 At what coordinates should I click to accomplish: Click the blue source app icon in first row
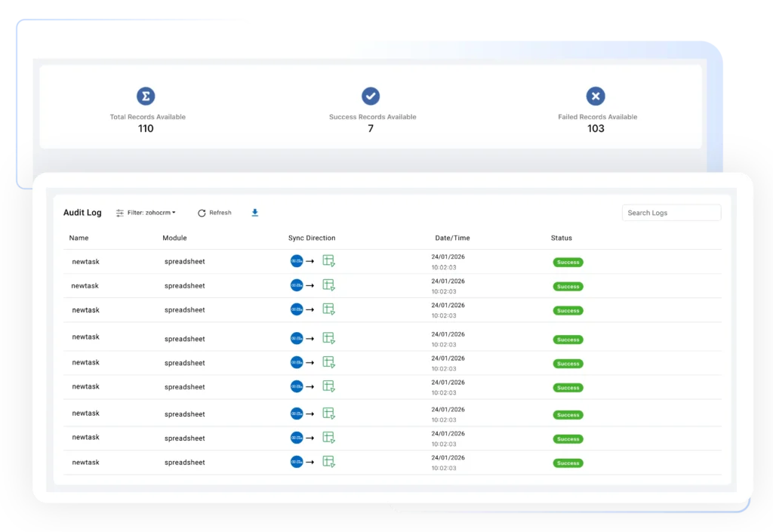[x=297, y=261]
